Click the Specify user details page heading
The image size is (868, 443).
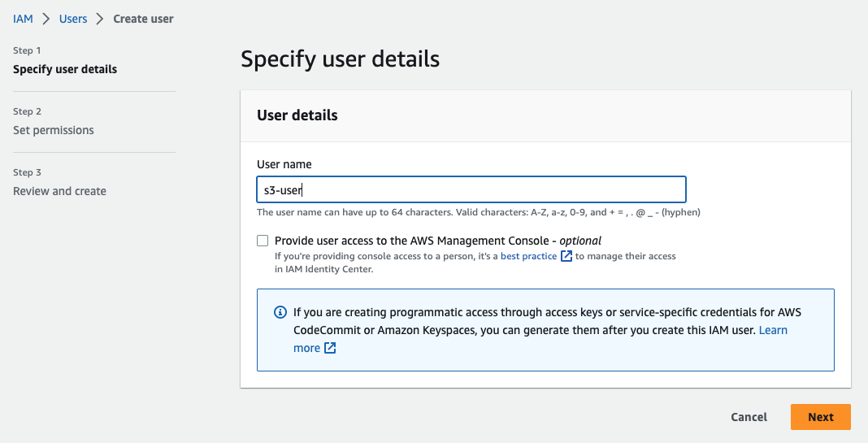(340, 59)
